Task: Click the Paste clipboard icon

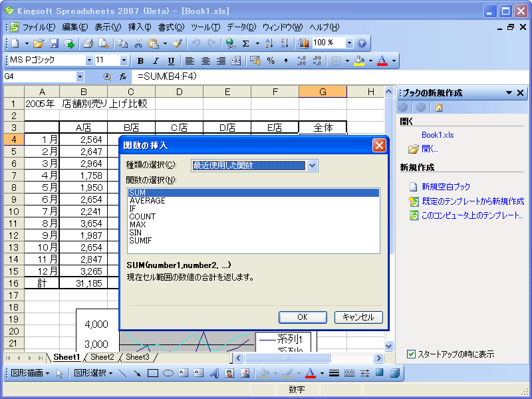Action: coord(154,43)
